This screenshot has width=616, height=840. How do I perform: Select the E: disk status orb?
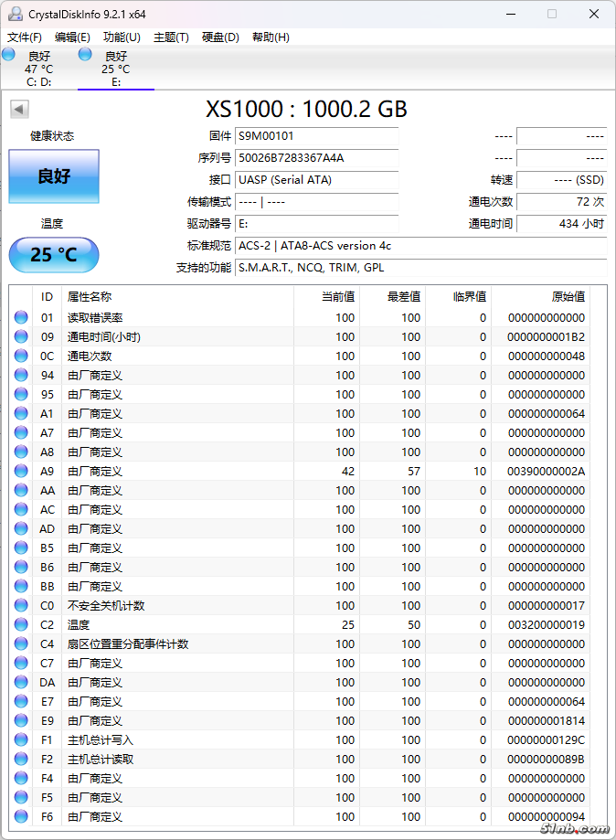pos(85,55)
